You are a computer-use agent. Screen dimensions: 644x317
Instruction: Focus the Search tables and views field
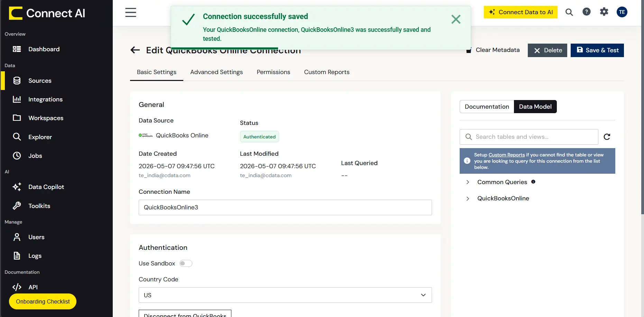click(x=529, y=137)
